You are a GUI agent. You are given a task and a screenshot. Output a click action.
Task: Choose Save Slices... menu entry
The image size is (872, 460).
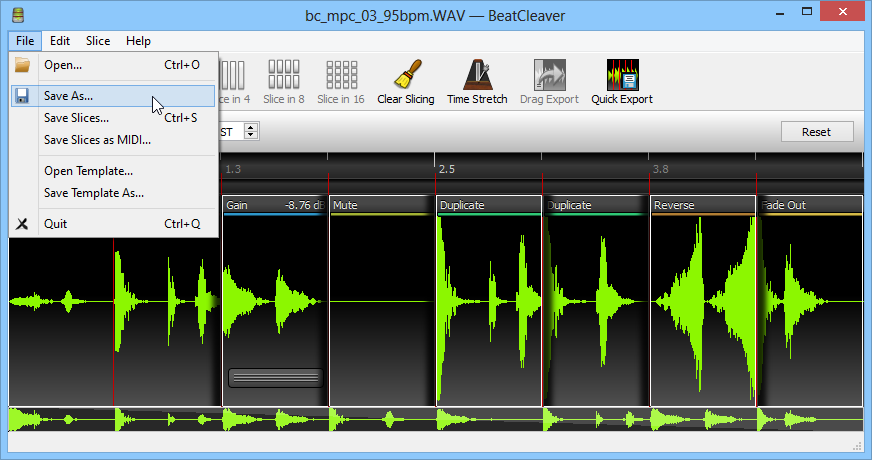click(113, 118)
